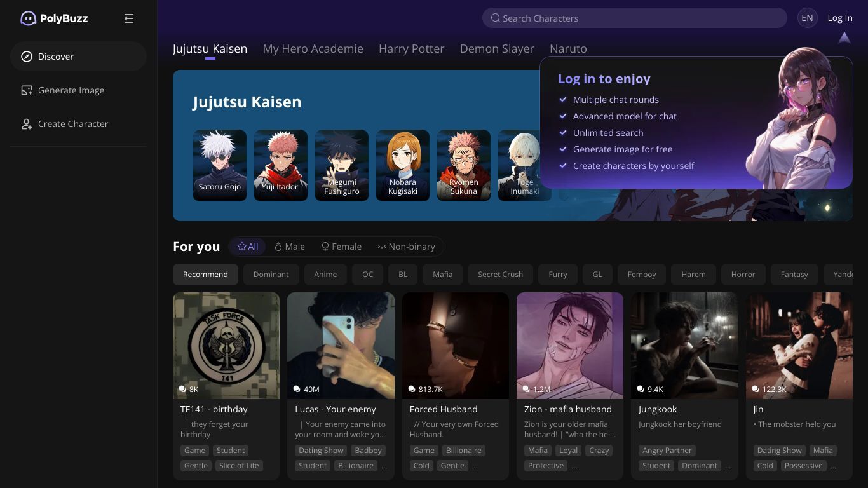Click the Jujutsu Kaisen banner heading
The height and width of the screenshot is (488, 868).
pyautogui.click(x=247, y=102)
